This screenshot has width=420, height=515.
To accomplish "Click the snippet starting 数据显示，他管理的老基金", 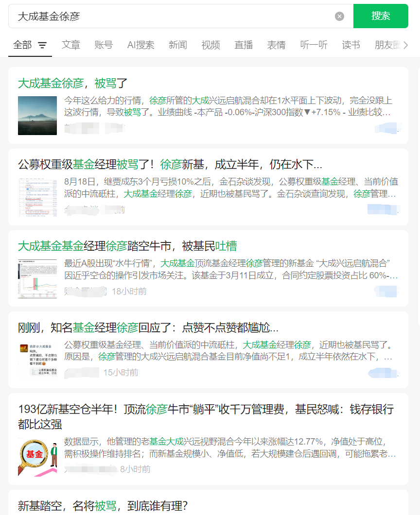I will click(230, 447).
